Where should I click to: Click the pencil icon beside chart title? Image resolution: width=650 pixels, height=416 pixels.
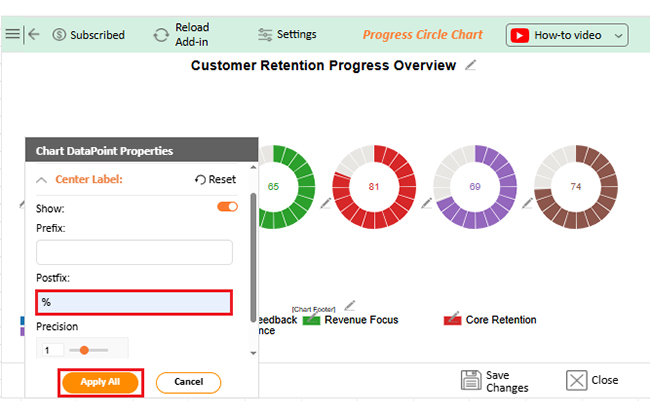471,65
